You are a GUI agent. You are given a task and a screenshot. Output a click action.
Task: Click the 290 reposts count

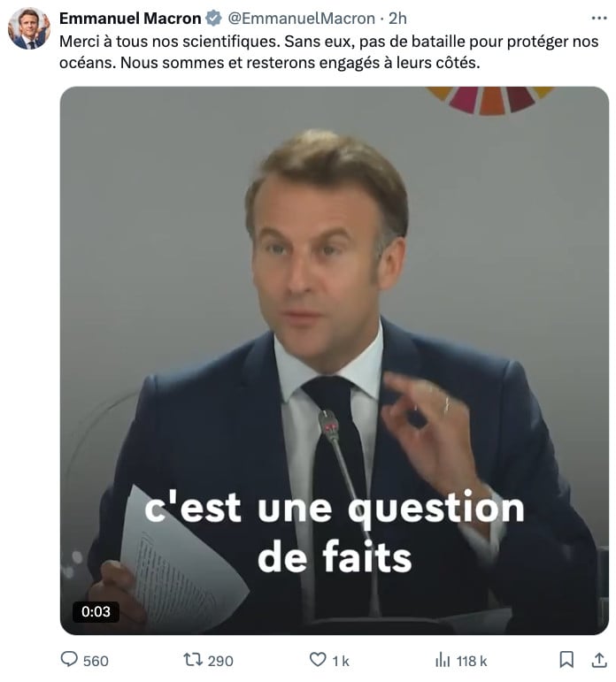(x=220, y=661)
